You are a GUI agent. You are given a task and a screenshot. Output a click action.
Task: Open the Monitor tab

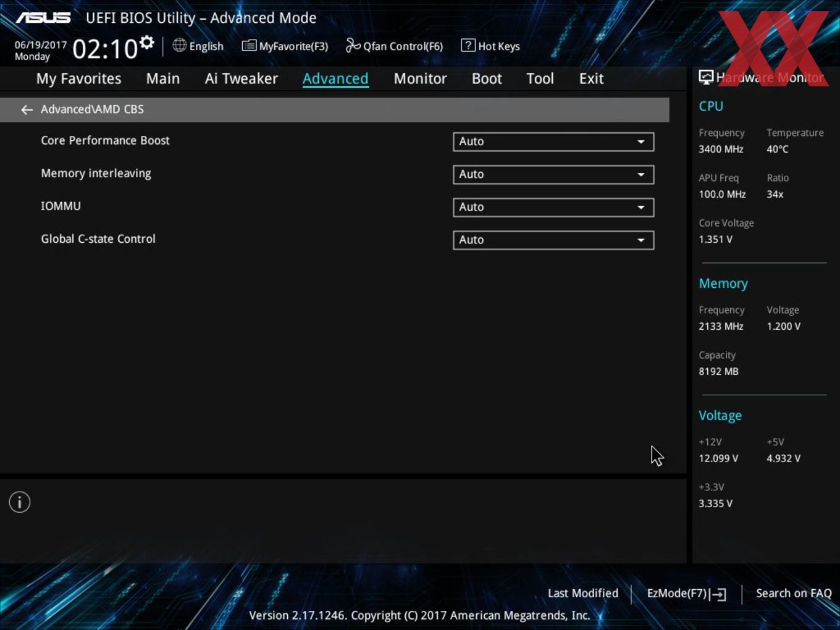pyautogui.click(x=420, y=78)
